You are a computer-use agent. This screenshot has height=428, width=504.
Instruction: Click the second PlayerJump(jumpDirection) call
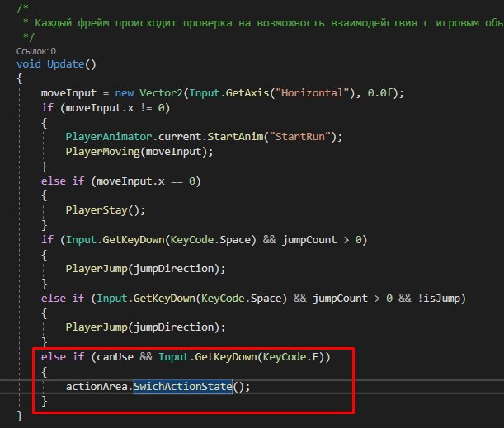point(145,327)
